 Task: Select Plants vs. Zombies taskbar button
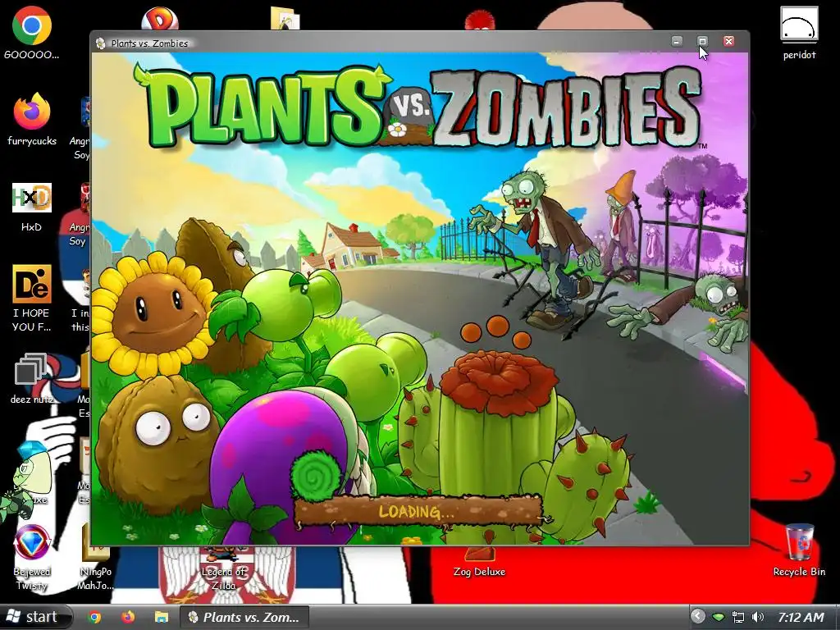pyautogui.click(x=244, y=617)
